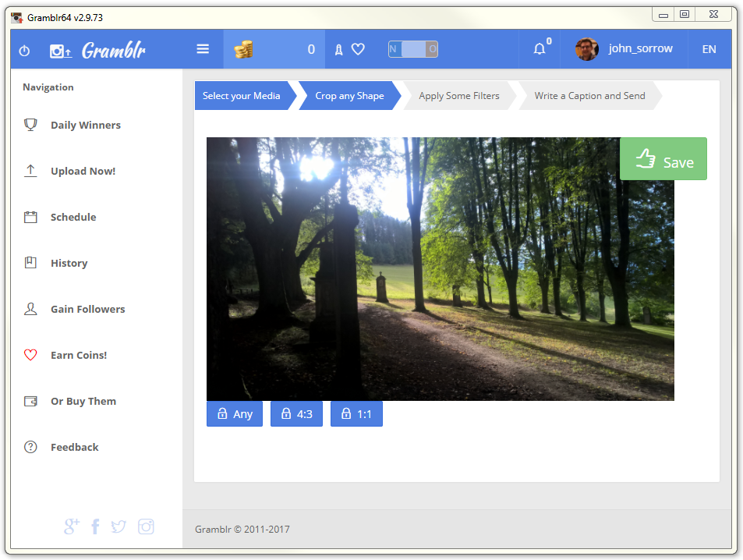Open History in navigation

(69, 263)
